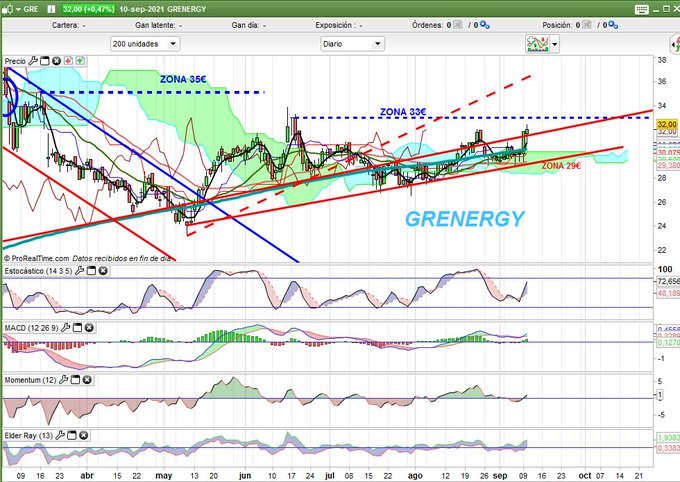
Task: Click the MACD (12 26 9) label
Action: 31,328
